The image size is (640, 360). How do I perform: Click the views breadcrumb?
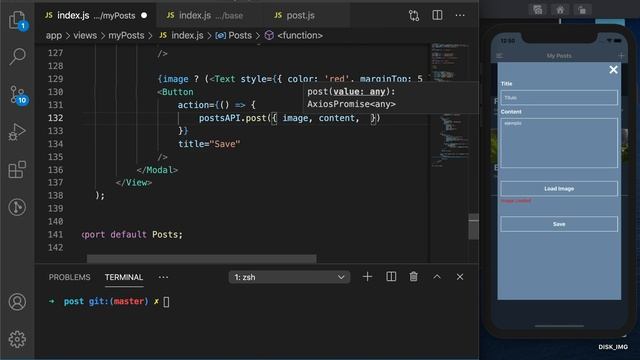(85, 36)
